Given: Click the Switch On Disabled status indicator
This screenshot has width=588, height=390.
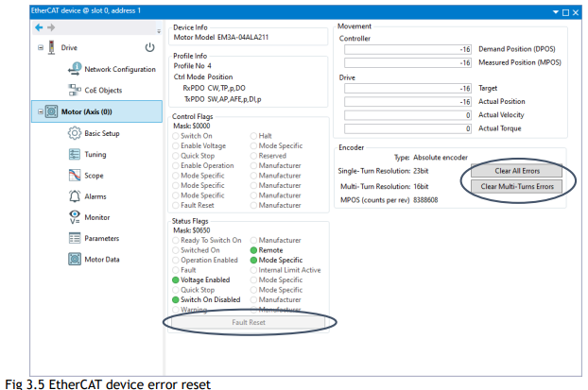Looking at the screenshot, I should pos(175,299).
